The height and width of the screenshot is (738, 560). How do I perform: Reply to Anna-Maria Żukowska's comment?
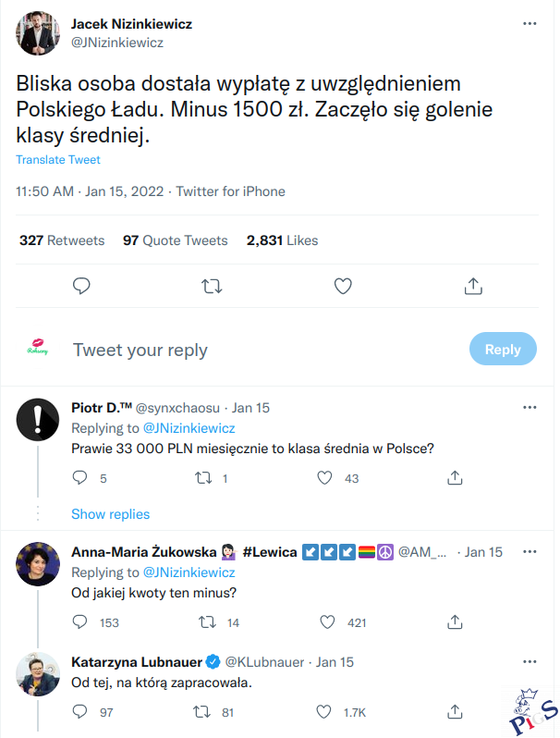pyautogui.click(x=80, y=622)
